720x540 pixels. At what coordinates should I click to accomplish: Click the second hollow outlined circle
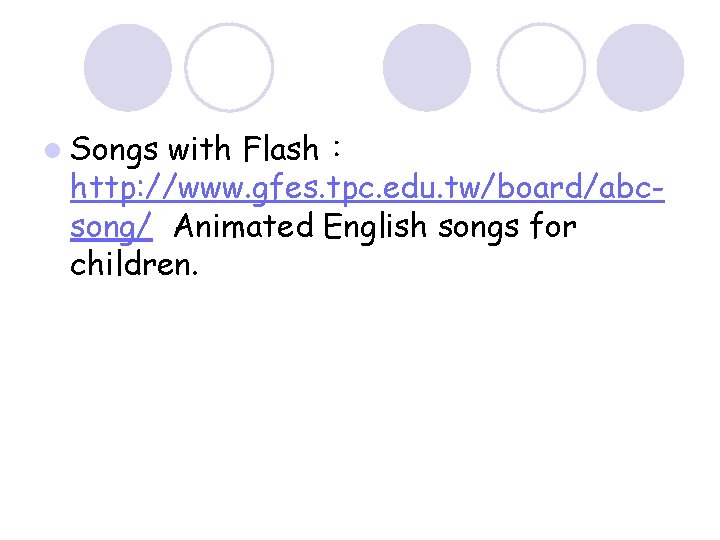pos(541,68)
